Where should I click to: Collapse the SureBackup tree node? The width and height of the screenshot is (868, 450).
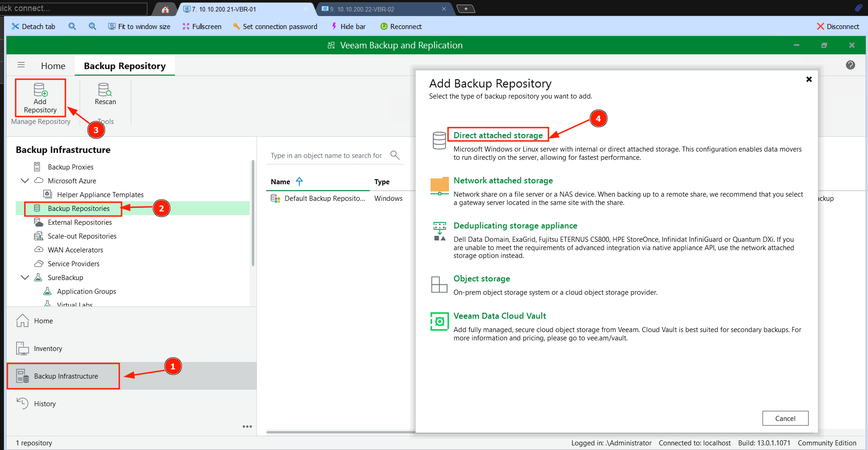(x=25, y=277)
